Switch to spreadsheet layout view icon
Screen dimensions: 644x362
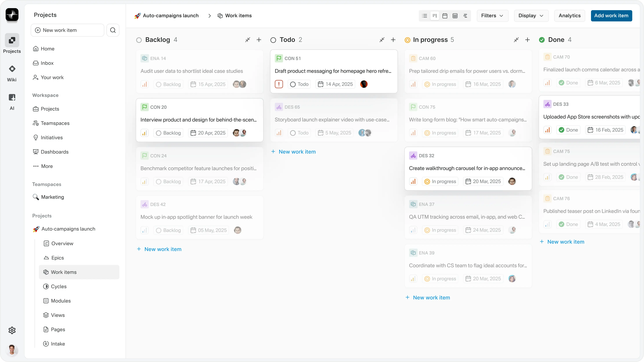coord(455,16)
